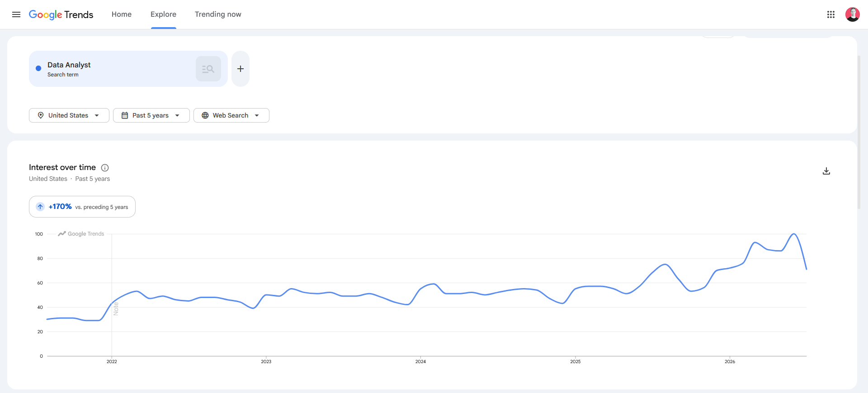Show info about Interest over time
Viewport: 868px width, 393px height.
click(x=105, y=168)
